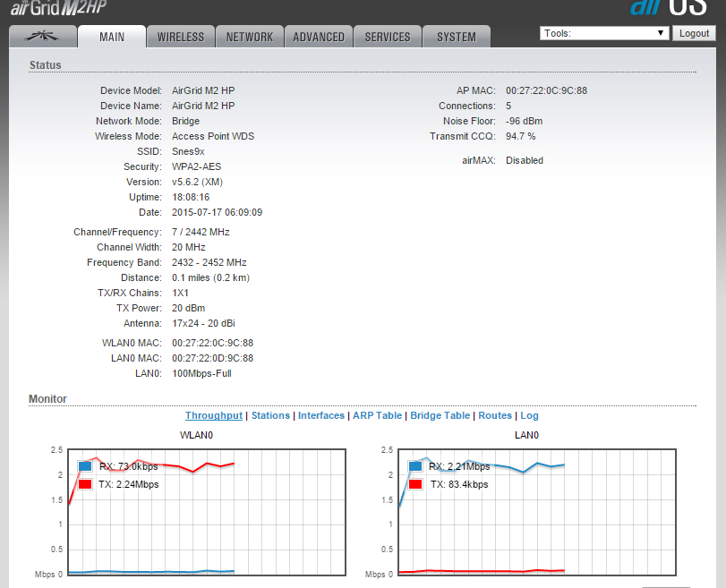This screenshot has width=726, height=588.
Task: Open the WIRELESS tab
Action: [181, 37]
